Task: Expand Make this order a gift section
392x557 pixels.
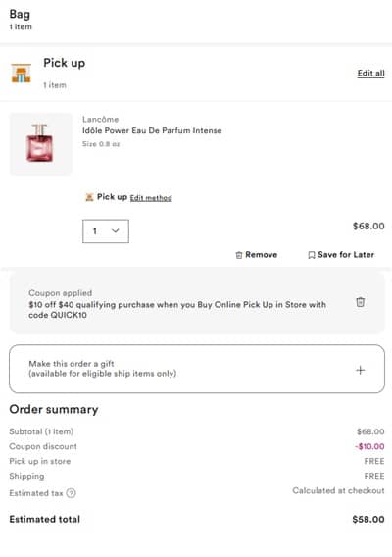Action: pos(197,369)
